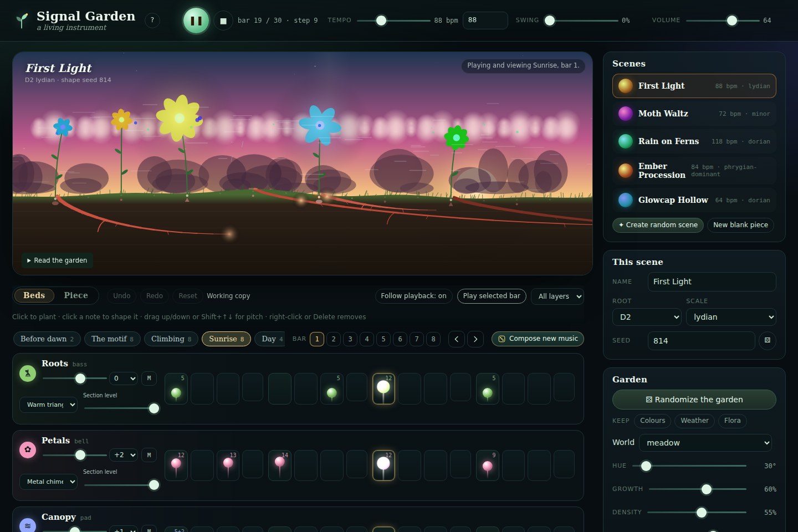
Task: Open the All layers dropdown
Action: coord(557,296)
